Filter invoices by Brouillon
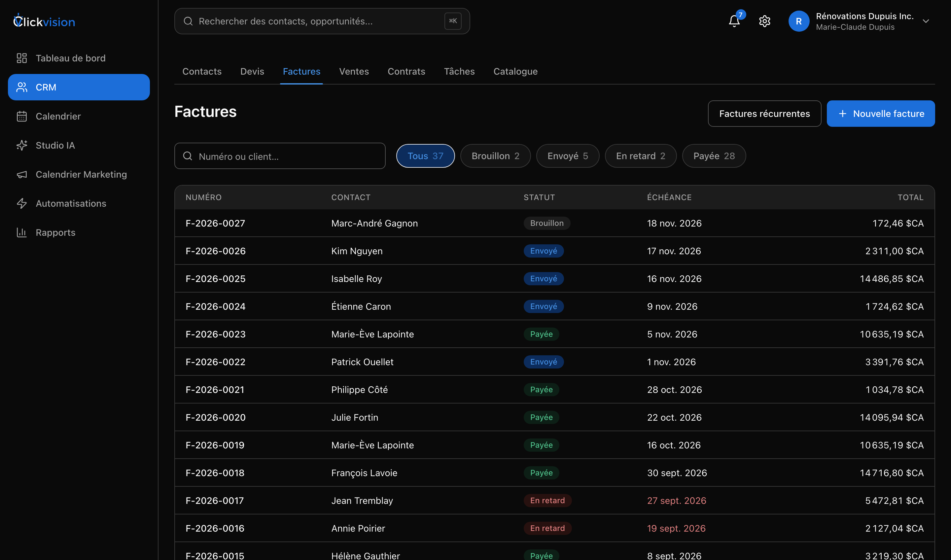The width and height of the screenshot is (951, 560). [x=496, y=156]
